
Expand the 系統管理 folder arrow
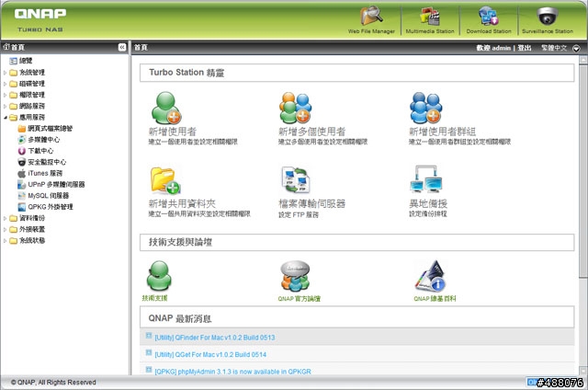coord(5,73)
